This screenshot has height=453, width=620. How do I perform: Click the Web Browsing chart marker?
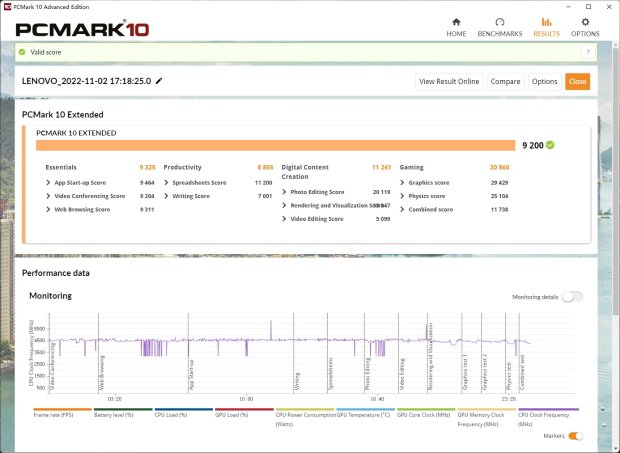click(102, 374)
